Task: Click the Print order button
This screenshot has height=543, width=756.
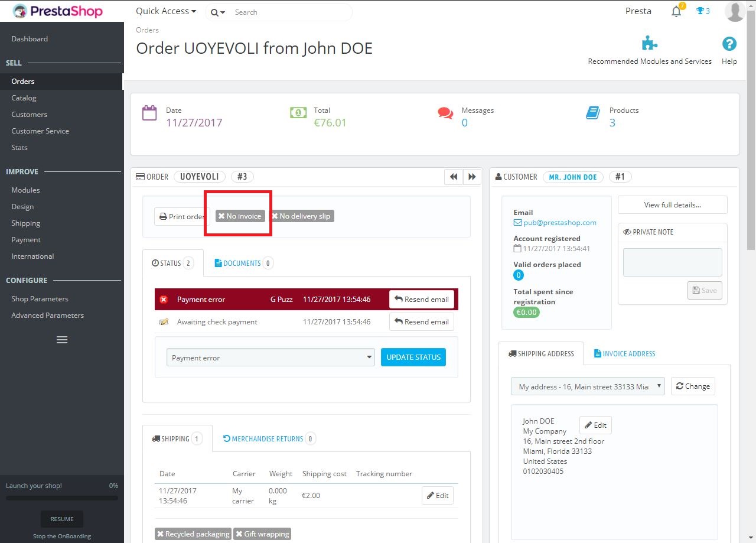Action: (x=181, y=216)
